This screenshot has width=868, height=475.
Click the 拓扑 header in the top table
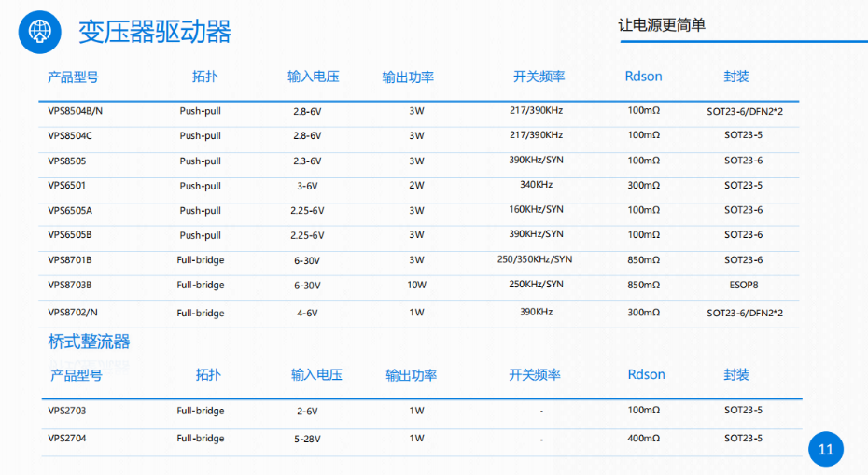(x=204, y=77)
